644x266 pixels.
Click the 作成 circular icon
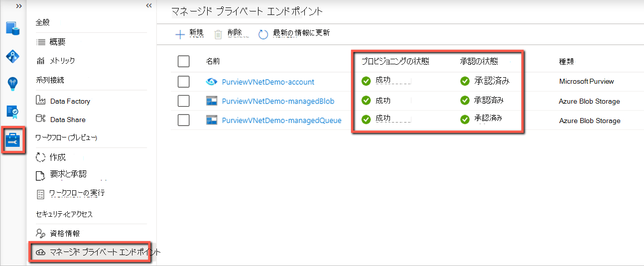tap(41, 157)
